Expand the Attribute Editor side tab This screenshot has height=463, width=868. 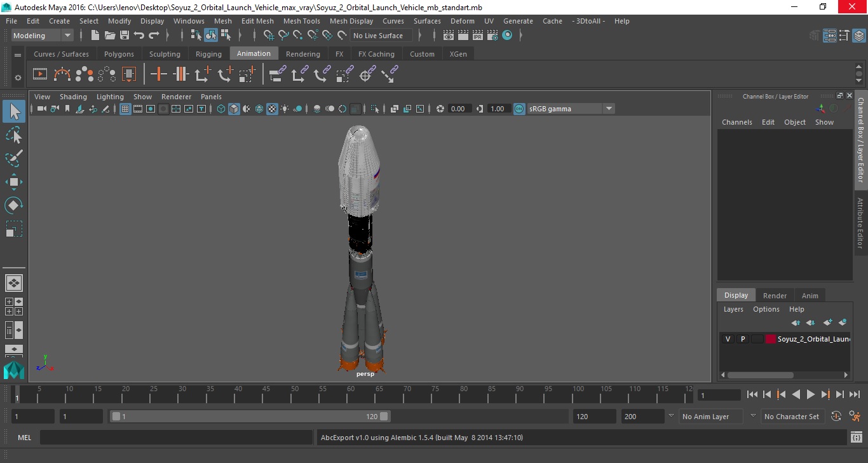861,223
